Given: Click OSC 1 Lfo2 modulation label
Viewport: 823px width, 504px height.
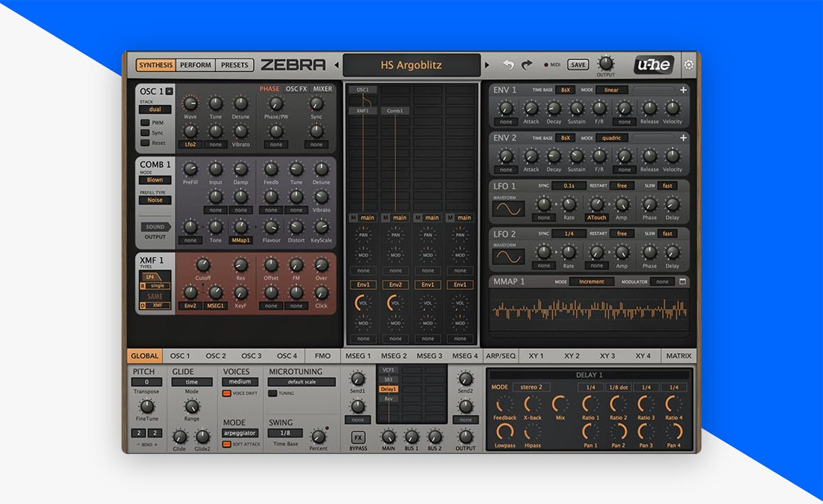Looking at the screenshot, I should (x=190, y=144).
